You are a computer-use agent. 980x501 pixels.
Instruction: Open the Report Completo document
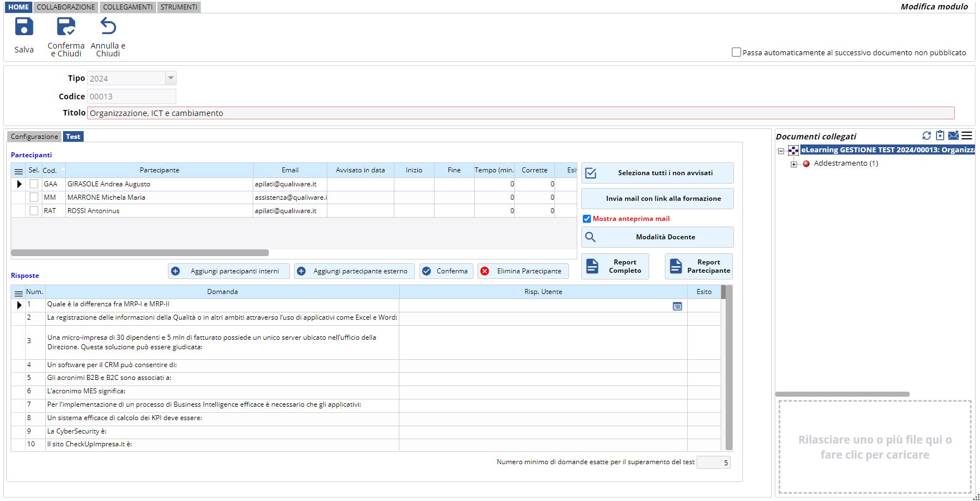tap(615, 267)
